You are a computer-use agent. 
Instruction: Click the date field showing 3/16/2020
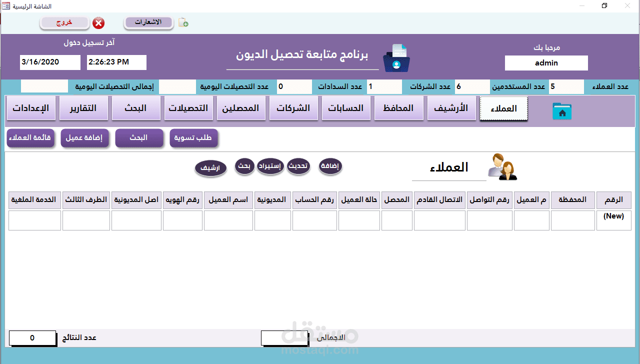[x=49, y=62]
